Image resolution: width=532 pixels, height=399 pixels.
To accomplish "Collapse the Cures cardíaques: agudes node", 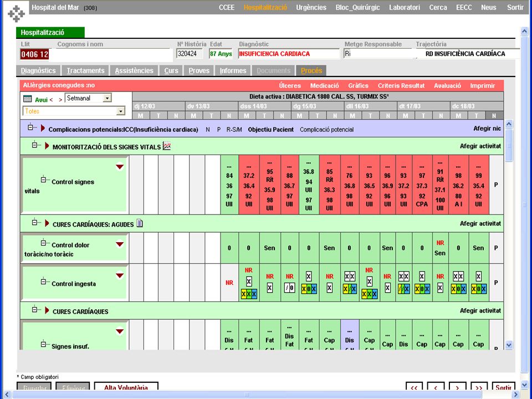I will point(34,223).
